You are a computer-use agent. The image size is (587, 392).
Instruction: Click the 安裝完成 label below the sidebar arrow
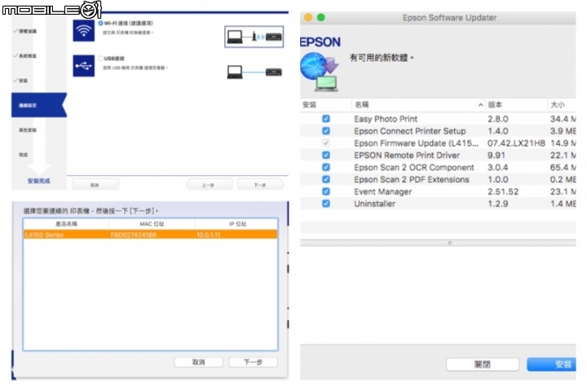point(38,181)
